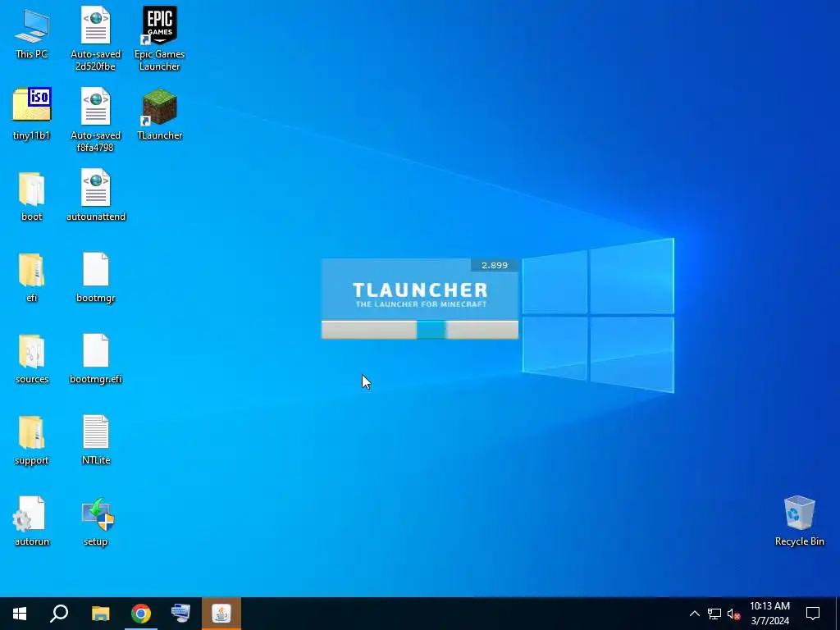The width and height of the screenshot is (840, 630).
Task: Open the notification action center
Action: 813,614
